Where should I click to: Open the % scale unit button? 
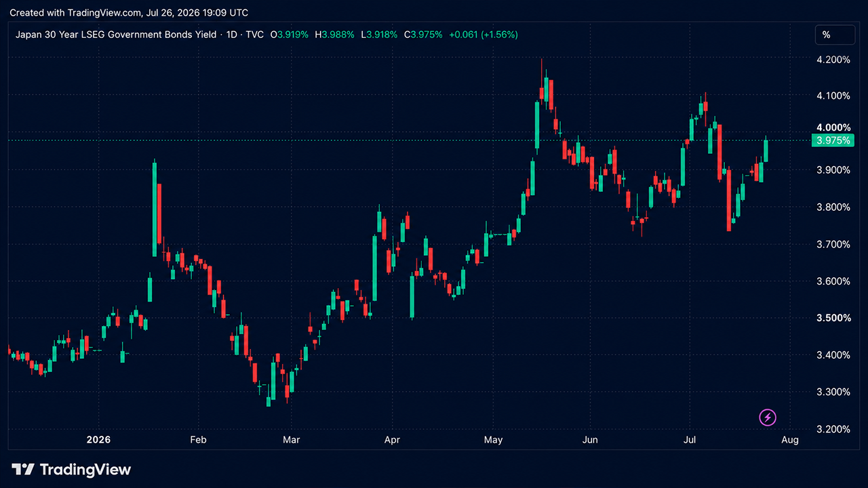point(835,35)
